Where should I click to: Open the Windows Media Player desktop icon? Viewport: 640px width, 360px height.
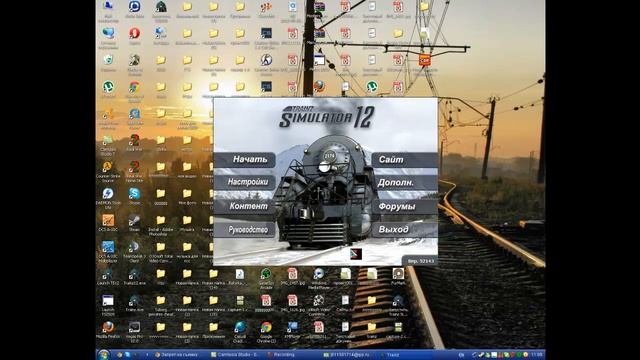pyautogui.click(x=319, y=278)
